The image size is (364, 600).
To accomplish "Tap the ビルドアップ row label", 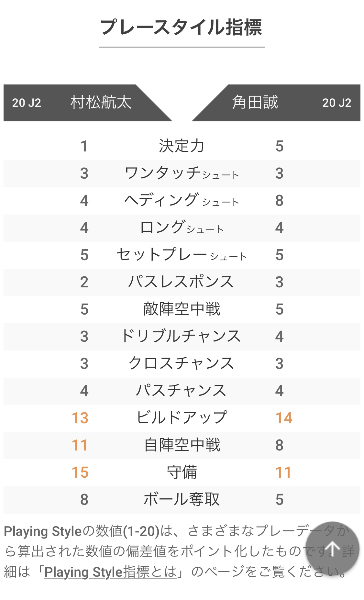I will point(182,418).
